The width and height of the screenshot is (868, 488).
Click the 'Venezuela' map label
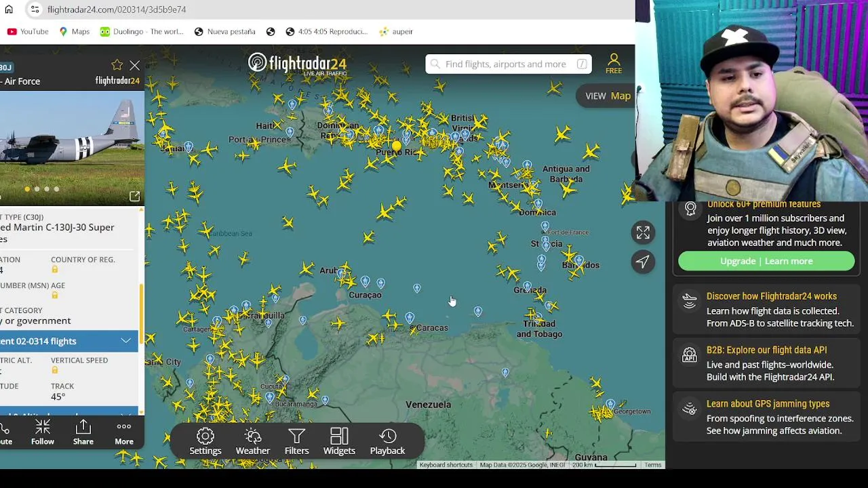point(428,405)
